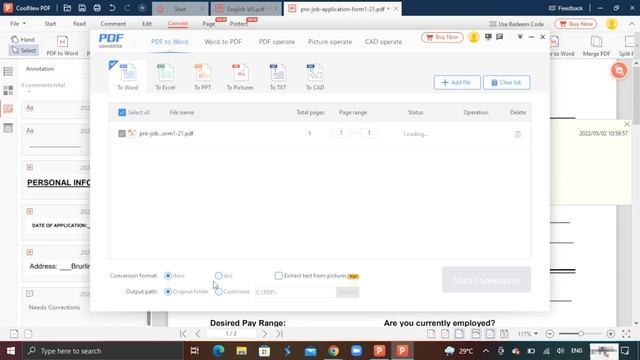Click the Browse button for output path
Image resolution: width=640 pixels, height=360 pixels.
click(347, 292)
